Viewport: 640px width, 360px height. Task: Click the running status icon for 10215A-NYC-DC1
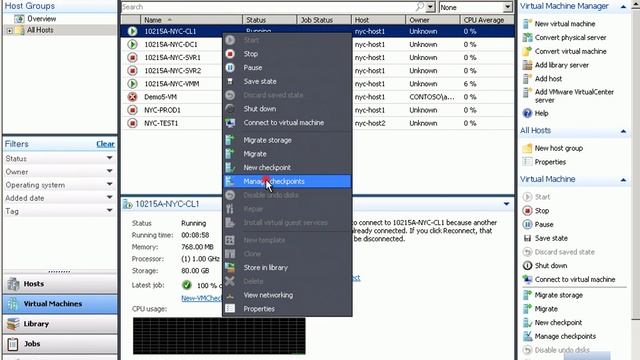tap(132, 44)
